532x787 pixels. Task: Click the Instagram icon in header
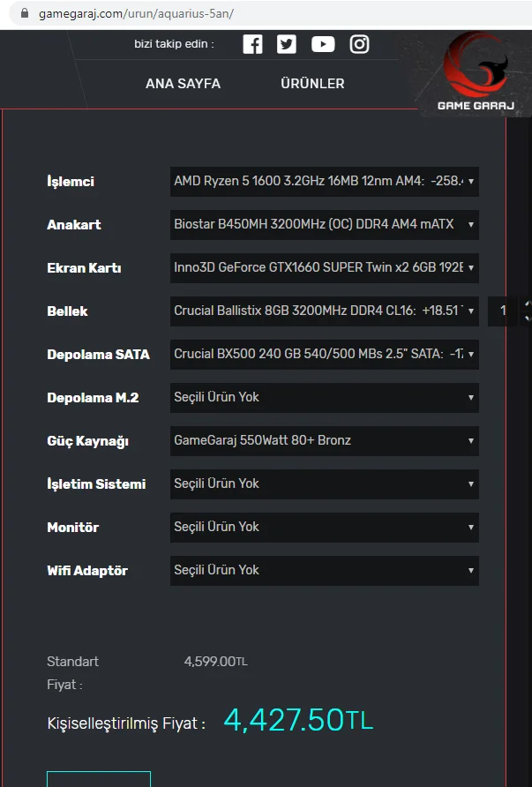359,44
